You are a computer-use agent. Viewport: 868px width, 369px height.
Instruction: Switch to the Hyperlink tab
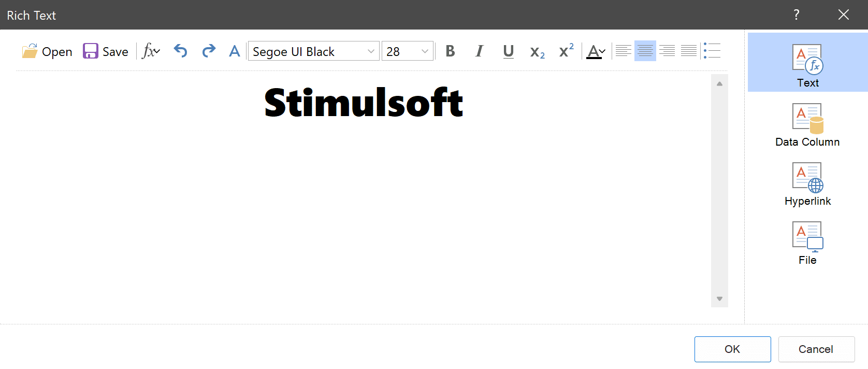pos(808,184)
